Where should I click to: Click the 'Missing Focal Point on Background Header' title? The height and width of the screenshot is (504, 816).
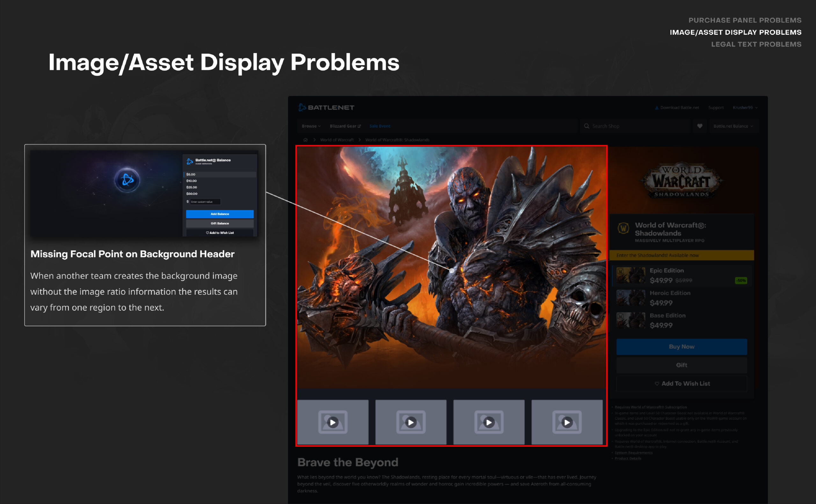pyautogui.click(x=132, y=254)
